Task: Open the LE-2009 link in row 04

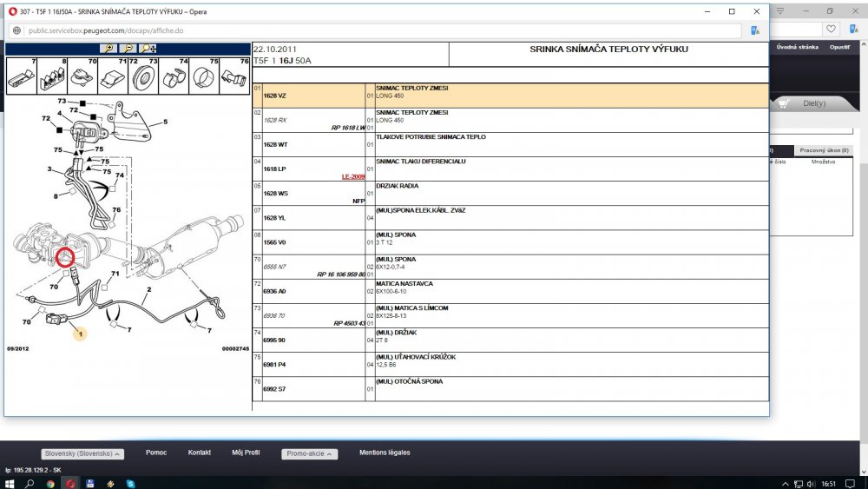Action: (x=353, y=176)
